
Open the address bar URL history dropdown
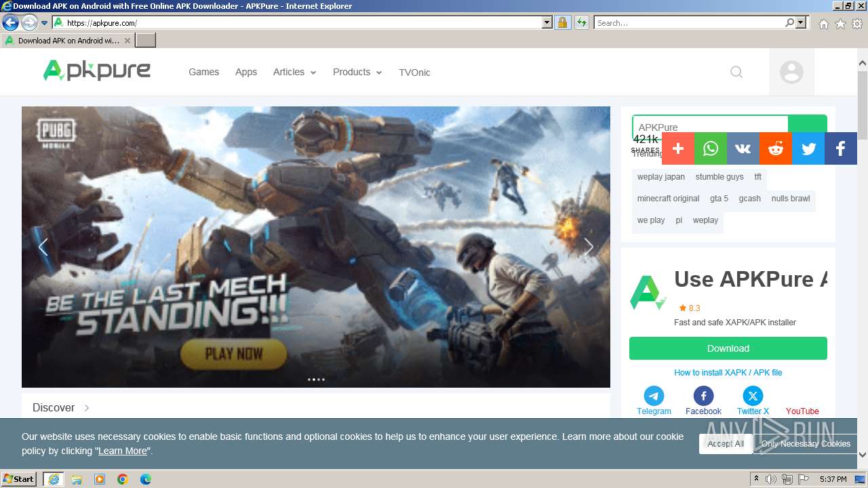coord(547,23)
